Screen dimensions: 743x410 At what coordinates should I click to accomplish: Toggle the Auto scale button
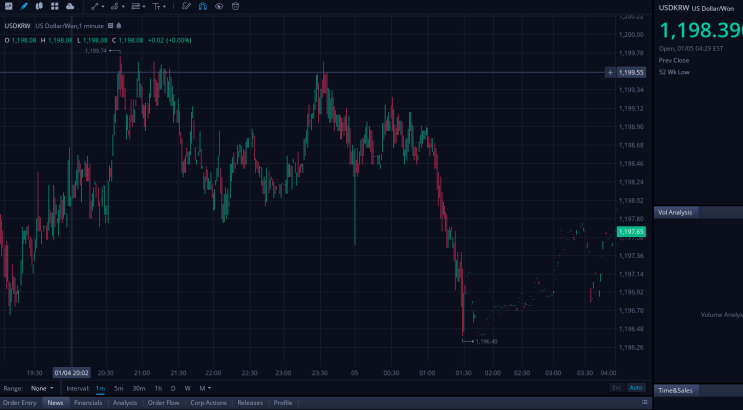coord(636,388)
